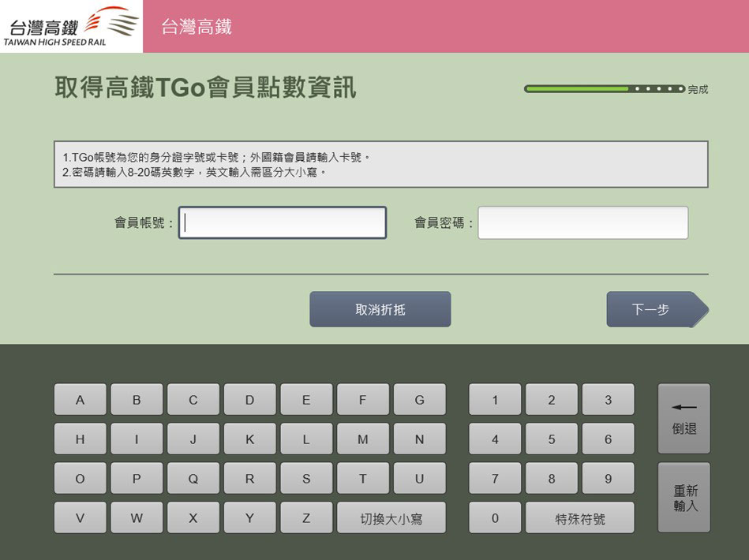The width and height of the screenshot is (749, 560).
Task: Tap the B key on keyboard
Action: [x=137, y=399]
